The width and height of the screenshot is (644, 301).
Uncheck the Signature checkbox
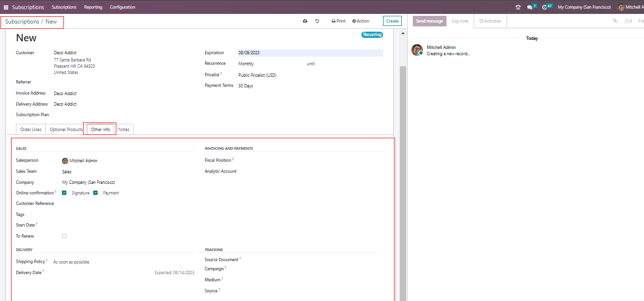[64, 193]
